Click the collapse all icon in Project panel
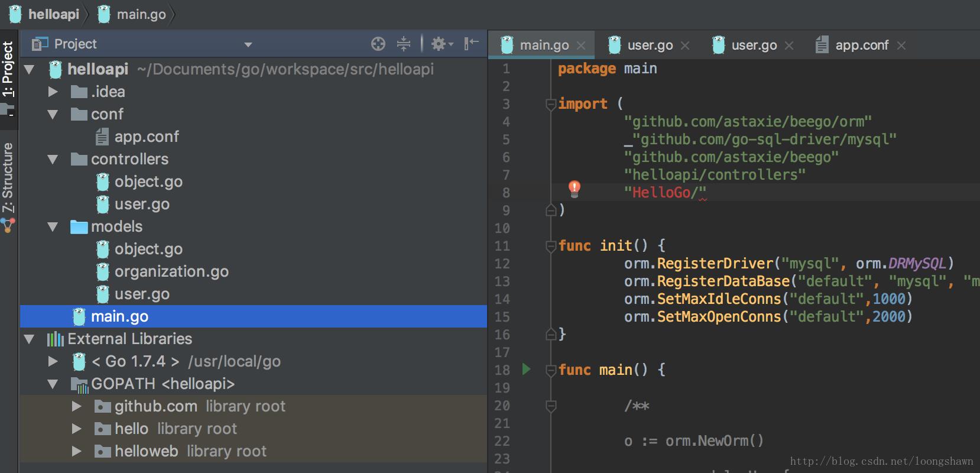The image size is (980, 473). (404, 44)
